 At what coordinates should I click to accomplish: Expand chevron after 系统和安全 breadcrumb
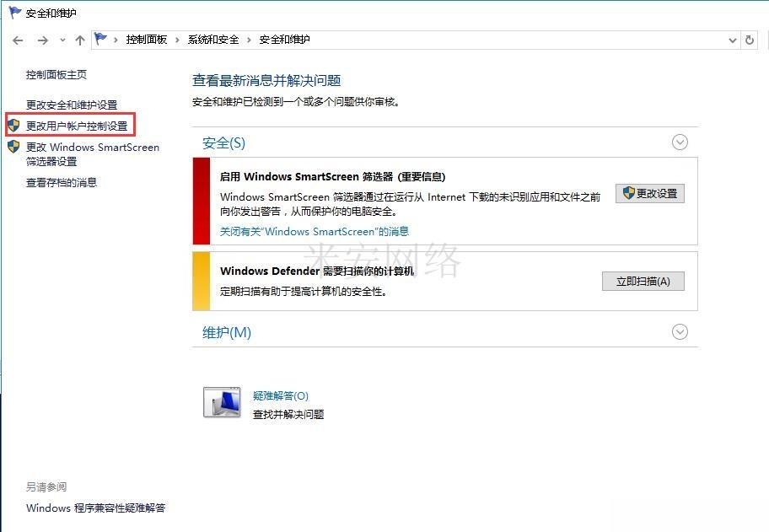click(x=249, y=40)
